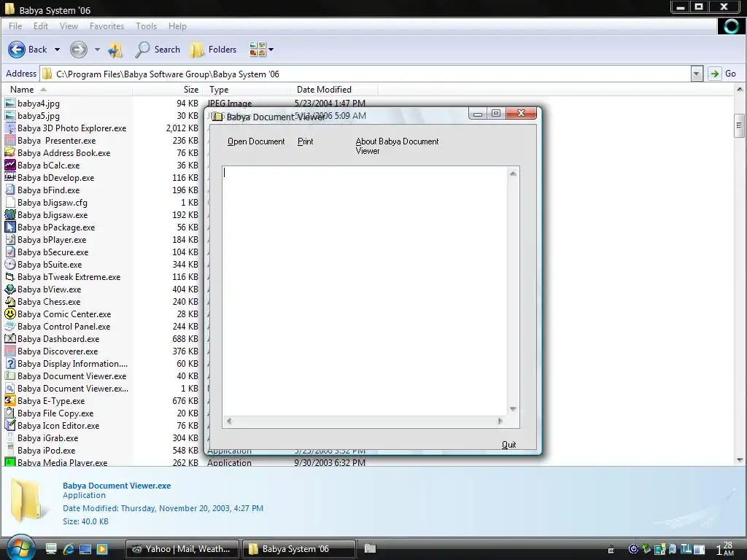
Task: Select Babya Chess.exe icon
Action: point(10,301)
